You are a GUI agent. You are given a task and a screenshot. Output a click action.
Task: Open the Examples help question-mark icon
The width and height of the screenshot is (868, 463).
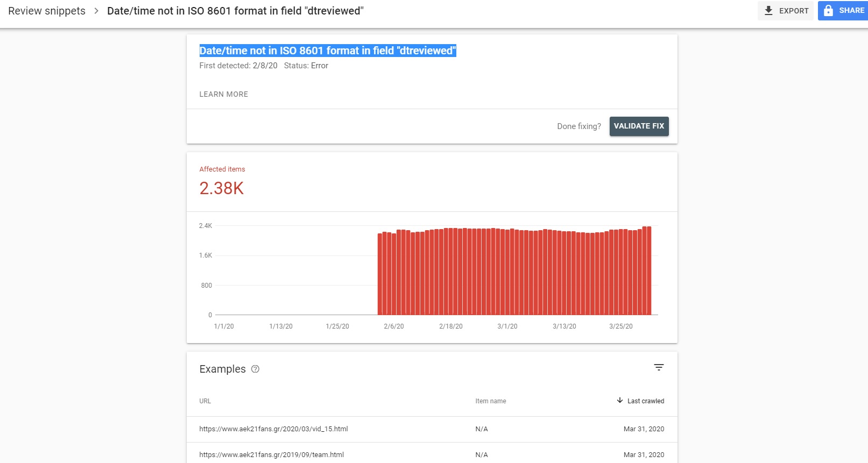[256, 369]
